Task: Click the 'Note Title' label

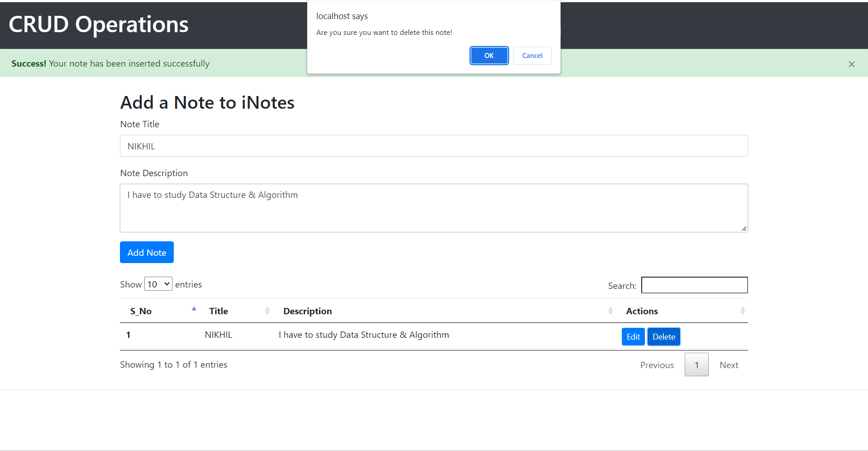Action: (140, 125)
